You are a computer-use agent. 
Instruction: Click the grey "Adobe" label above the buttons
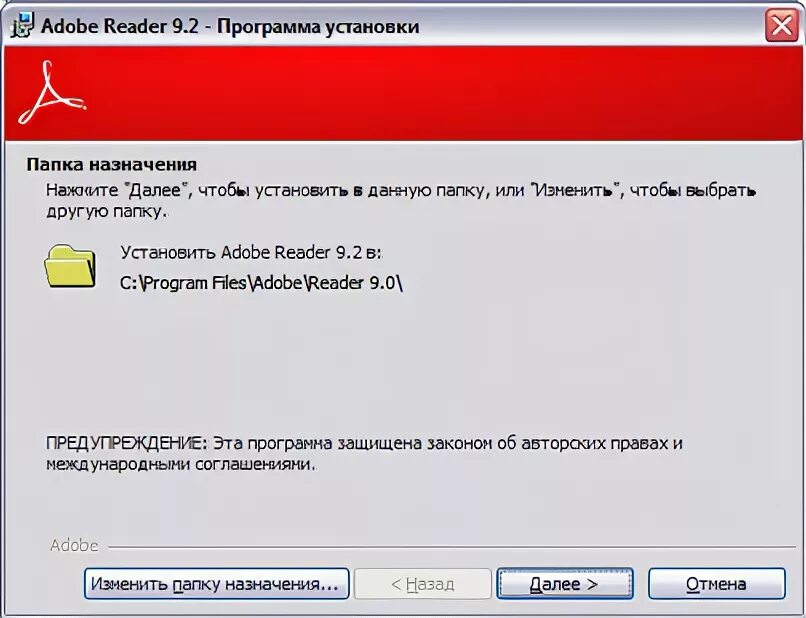[x=74, y=545]
